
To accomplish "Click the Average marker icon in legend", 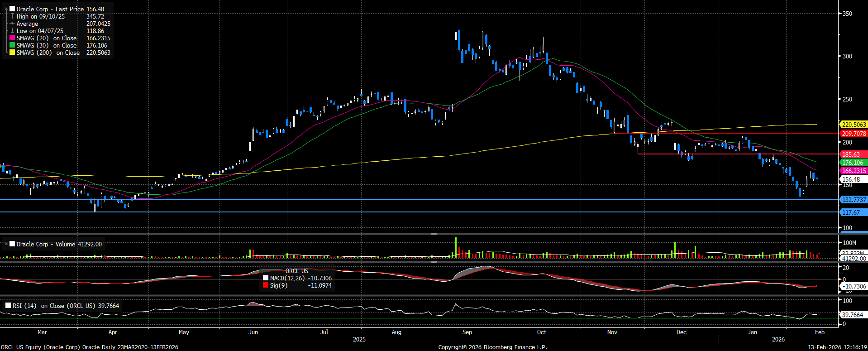I will click(12, 24).
